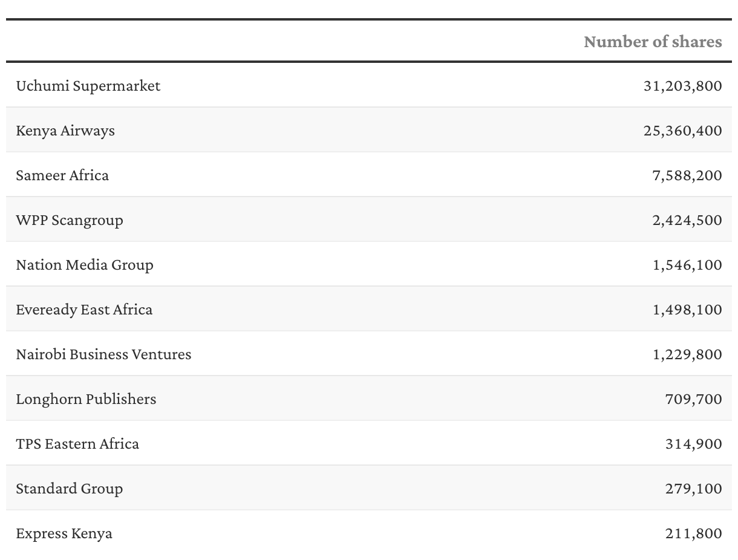The image size is (738, 560).
Task: Click the Number of shares column header
Action: click(652, 41)
